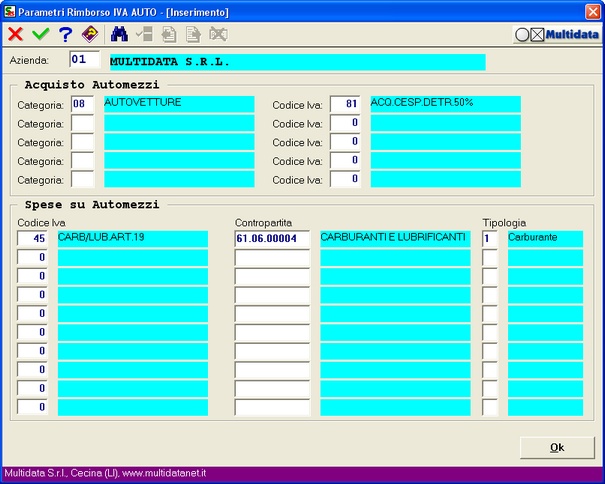
Task: Click the greyed checklist toolbar icon
Action: click(x=144, y=34)
